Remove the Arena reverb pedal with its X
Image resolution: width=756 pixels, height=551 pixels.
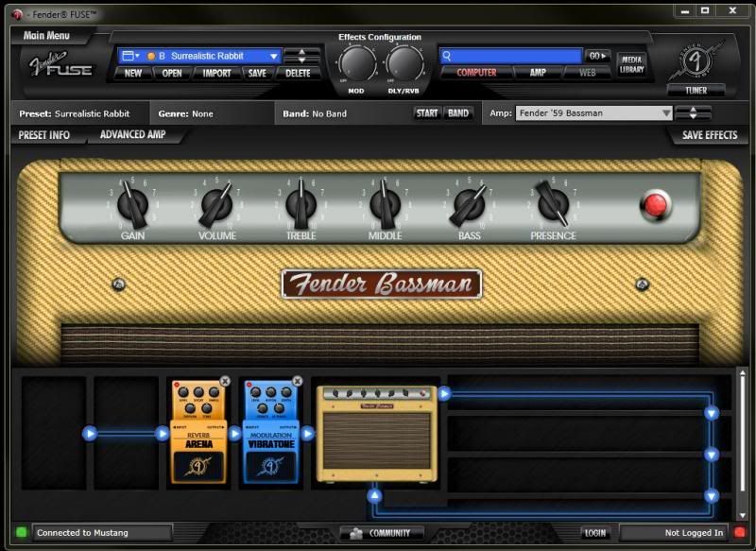(225, 381)
